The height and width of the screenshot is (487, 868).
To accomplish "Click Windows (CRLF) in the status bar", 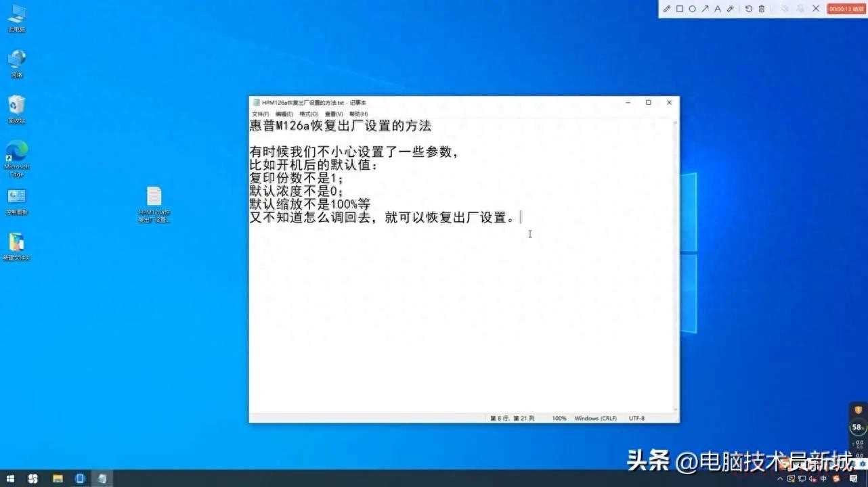I will 596,418.
